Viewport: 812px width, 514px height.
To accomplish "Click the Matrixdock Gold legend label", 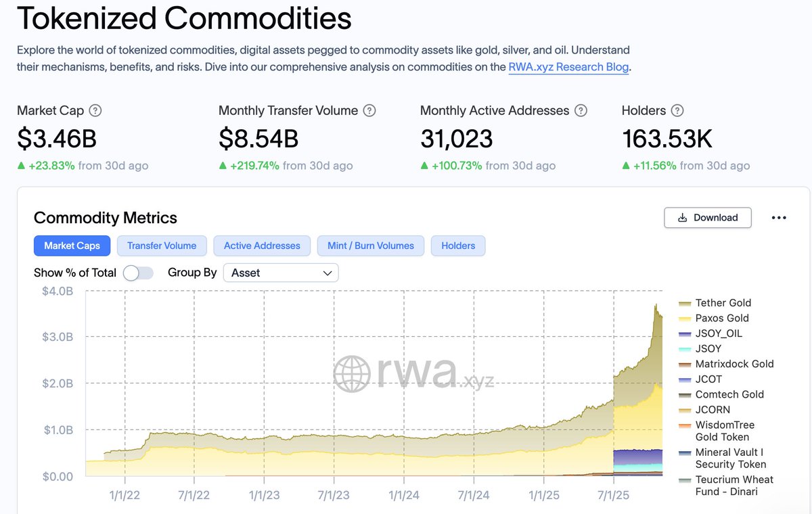I will [734, 364].
